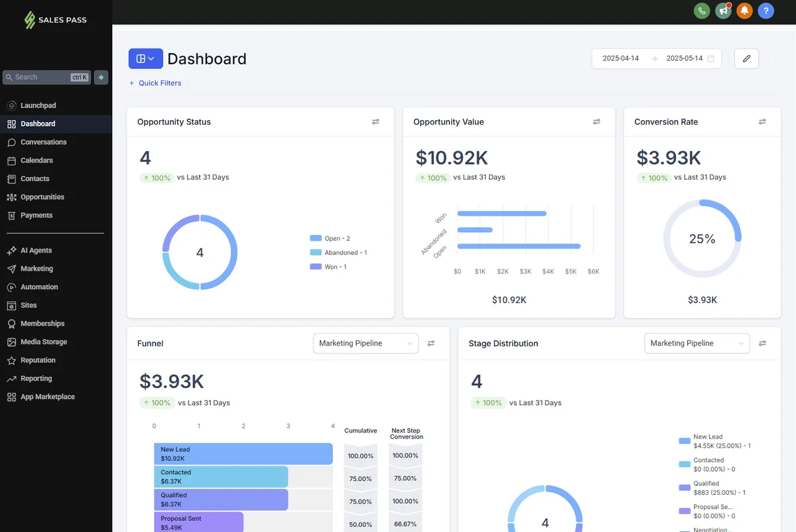Click the Won bar in Opportunity Value chart
The image size is (796, 532).
(x=502, y=214)
